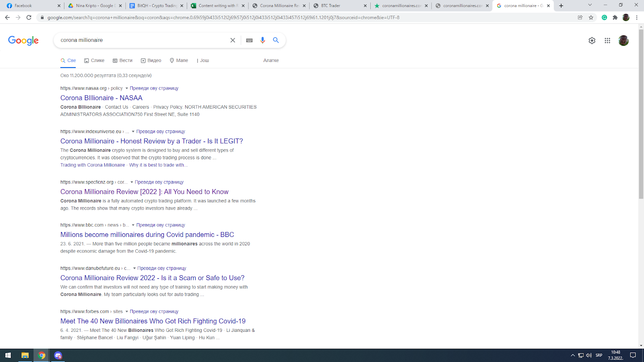Switch to Мапе maps tab
Viewport: 644px width, 362px height.
pyautogui.click(x=179, y=60)
